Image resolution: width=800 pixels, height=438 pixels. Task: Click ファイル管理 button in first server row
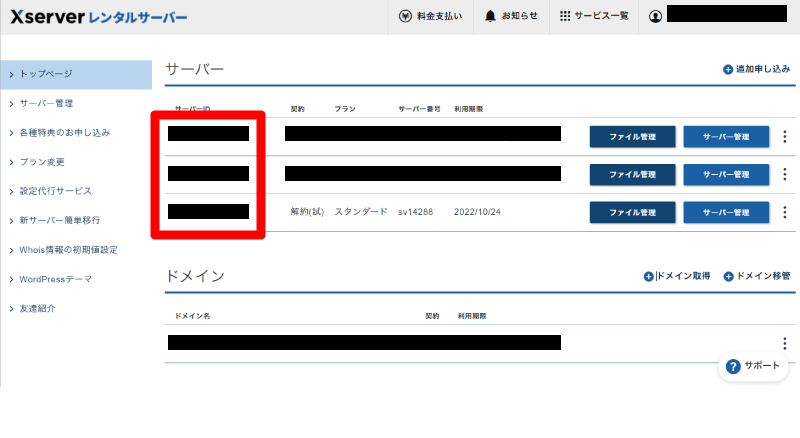(x=632, y=136)
